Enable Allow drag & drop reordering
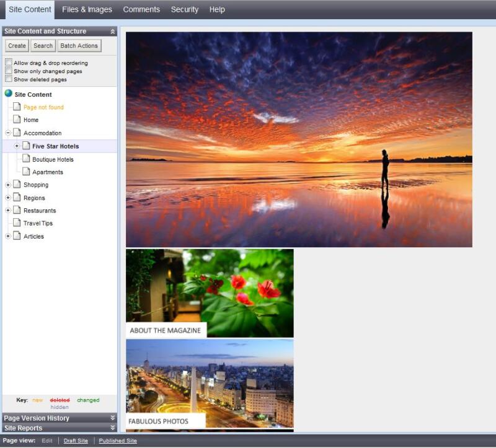This screenshot has width=496, height=448. coord(9,63)
